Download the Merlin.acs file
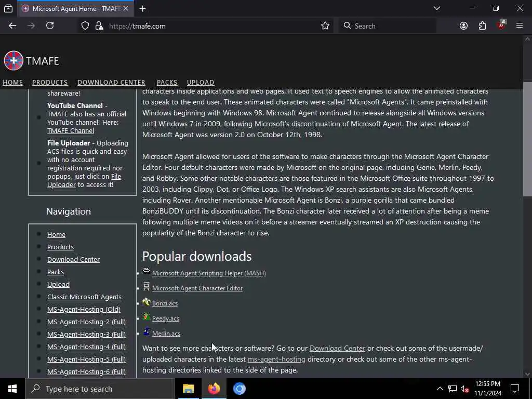Screen dimensions: 532x399 (x=166, y=334)
